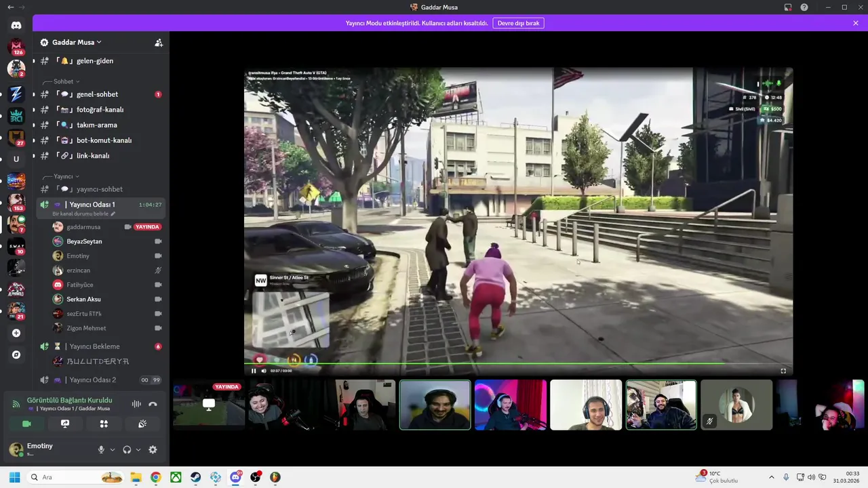Pause the video in the stream player
This screenshot has height=488, width=868.
[x=254, y=371]
